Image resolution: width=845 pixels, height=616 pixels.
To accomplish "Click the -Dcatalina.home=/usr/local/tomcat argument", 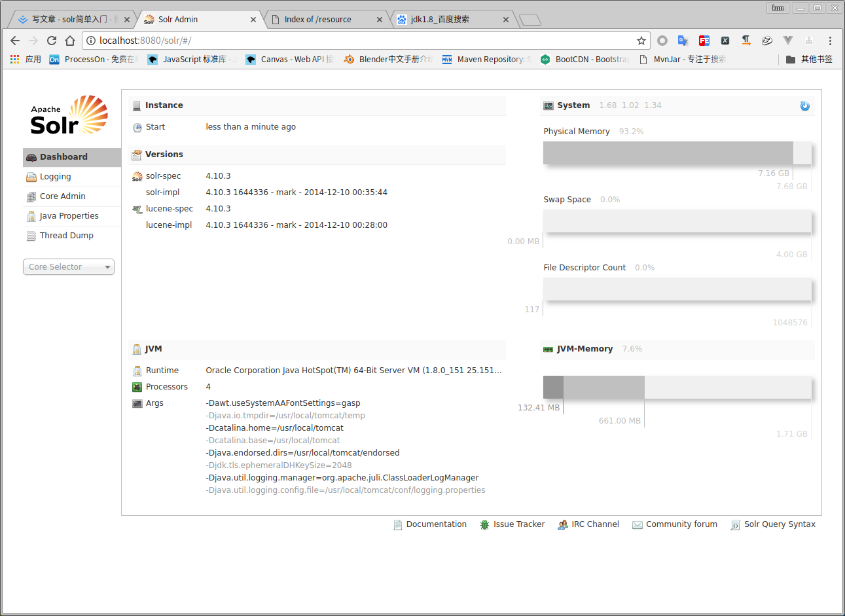I will pos(275,428).
